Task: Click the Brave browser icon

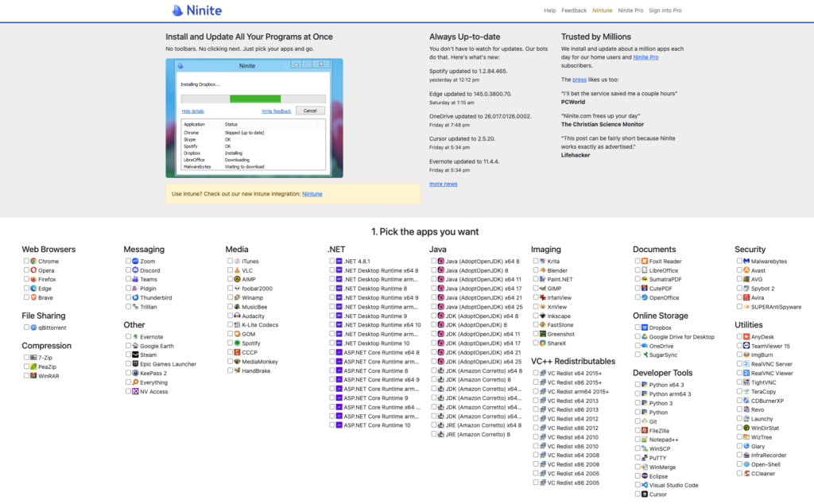Action: 33,297
